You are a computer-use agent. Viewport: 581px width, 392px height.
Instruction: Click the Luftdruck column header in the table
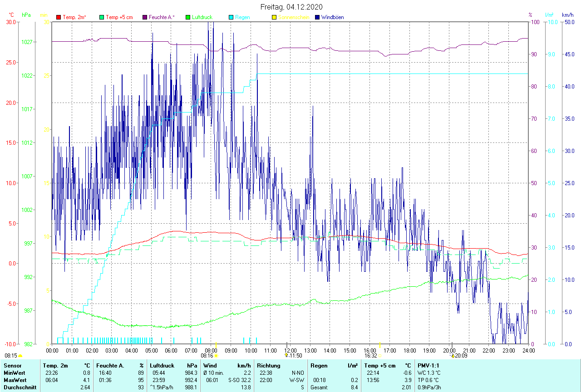point(162,365)
